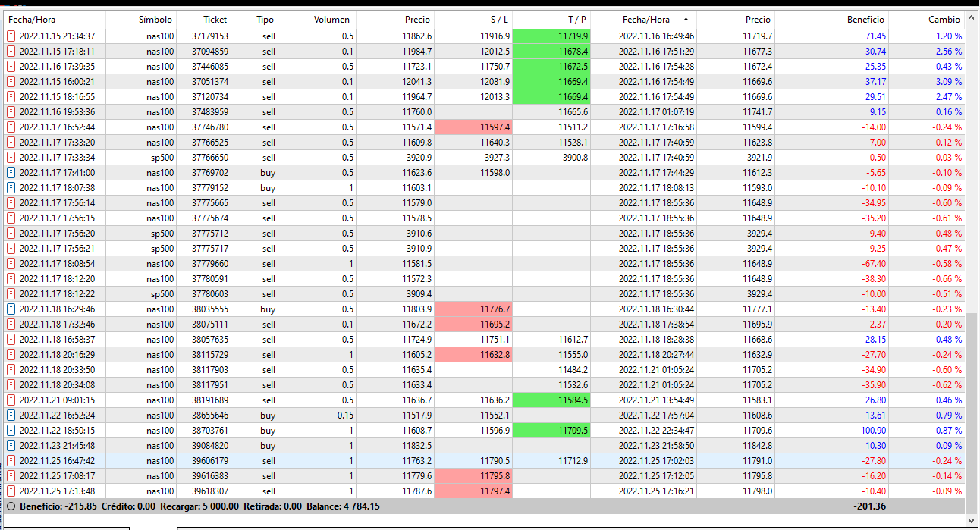The width and height of the screenshot is (980, 530).
Task: Select the icon for 2022.11.18 16:58:37
Action: [11, 339]
